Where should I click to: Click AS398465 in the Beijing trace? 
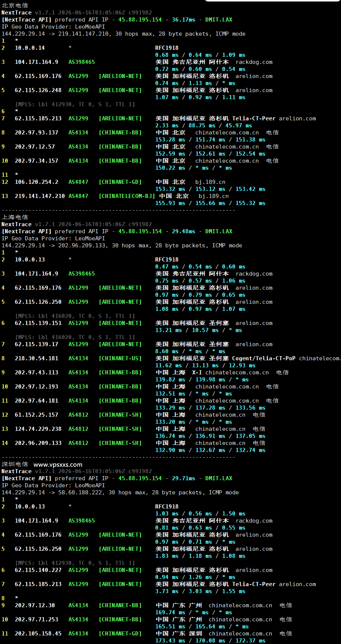82,62
